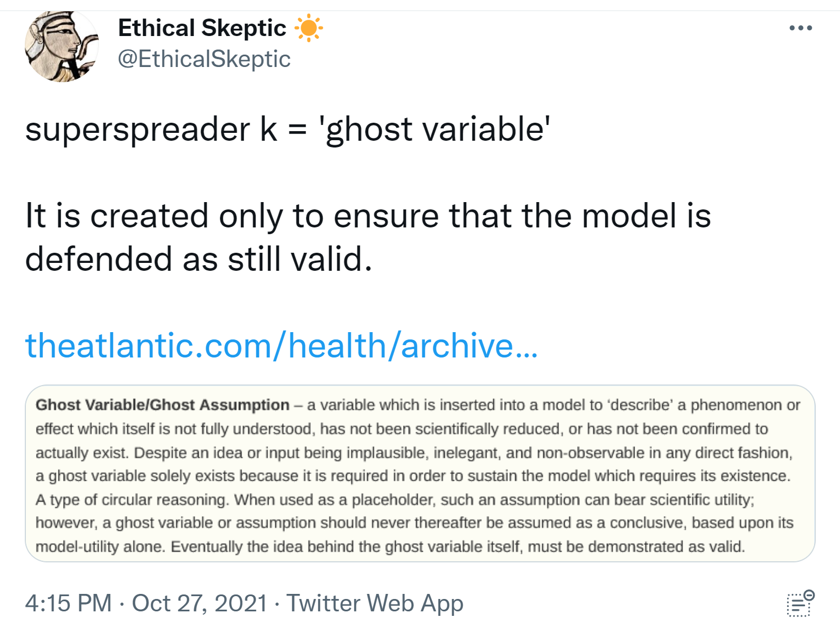Click the "defended as still valid." text
Image resolution: width=840 pixels, height=635 pixels.
198,259
